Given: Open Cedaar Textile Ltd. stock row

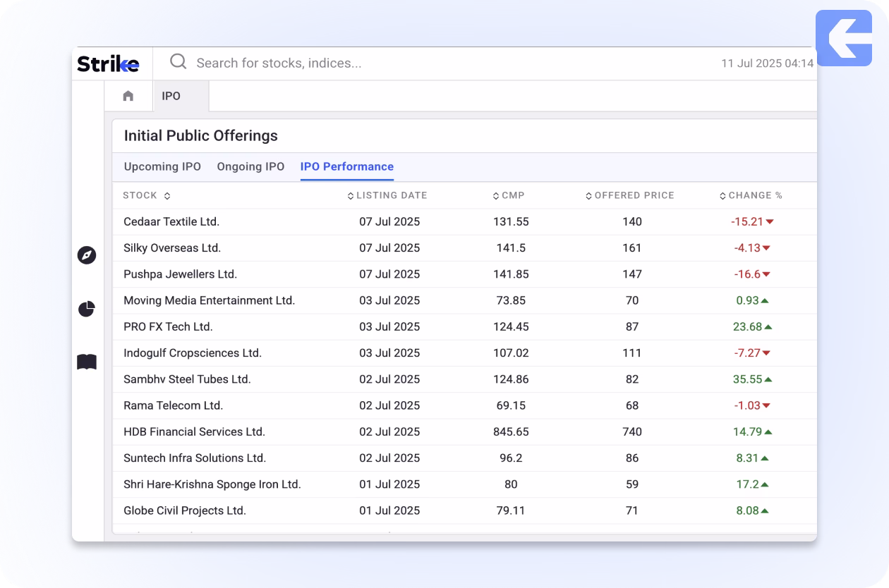Looking at the screenshot, I should (x=171, y=221).
